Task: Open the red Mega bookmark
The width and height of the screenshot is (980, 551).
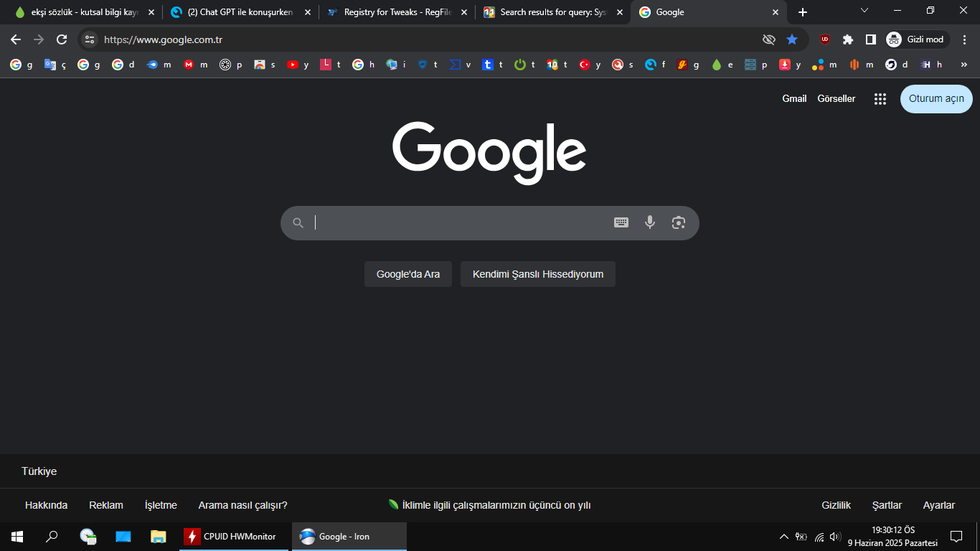Action: pyautogui.click(x=195, y=65)
